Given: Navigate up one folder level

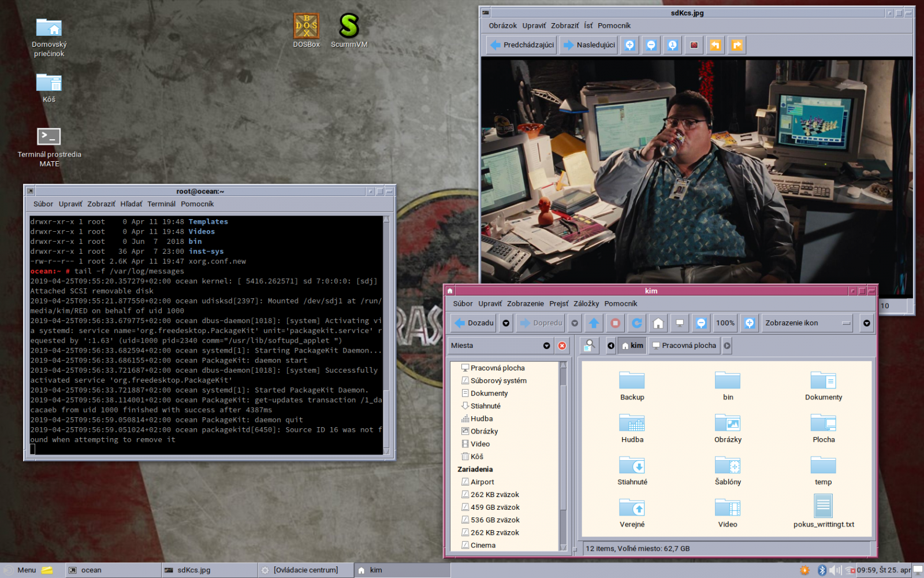Looking at the screenshot, I should click(594, 323).
